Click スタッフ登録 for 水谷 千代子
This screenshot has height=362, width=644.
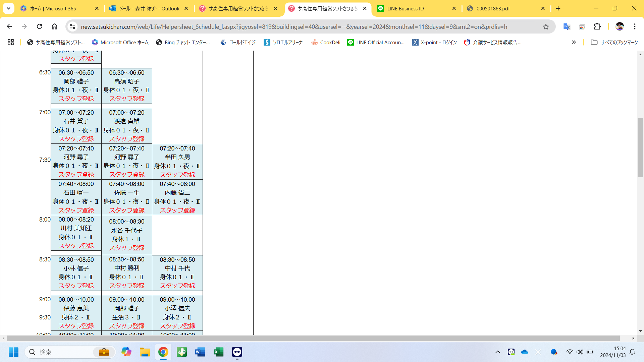pos(126,248)
